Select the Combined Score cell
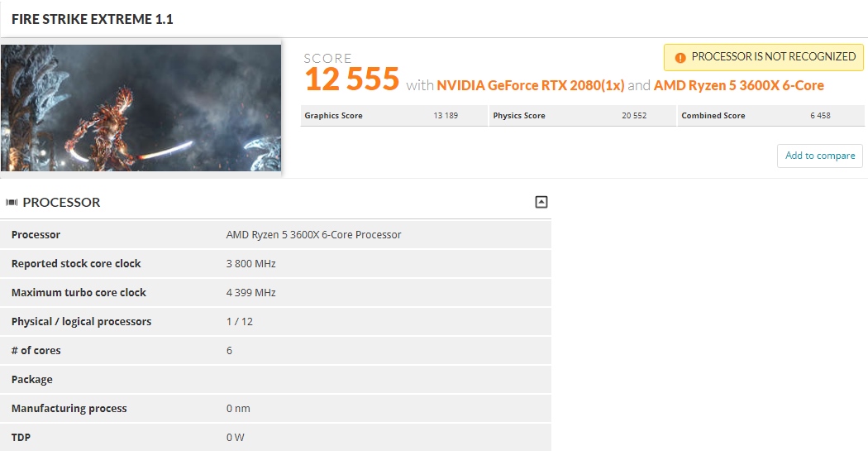The width and height of the screenshot is (868, 451). [770, 116]
